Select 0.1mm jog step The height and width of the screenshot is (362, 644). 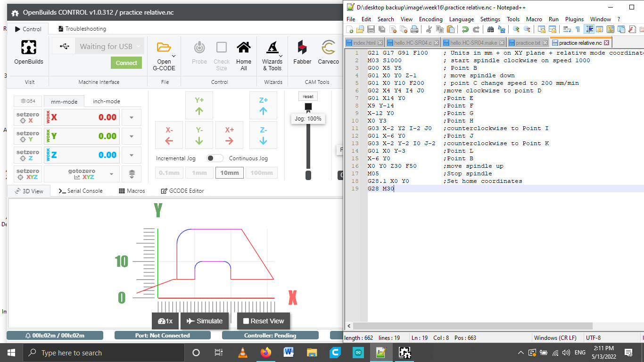click(170, 173)
